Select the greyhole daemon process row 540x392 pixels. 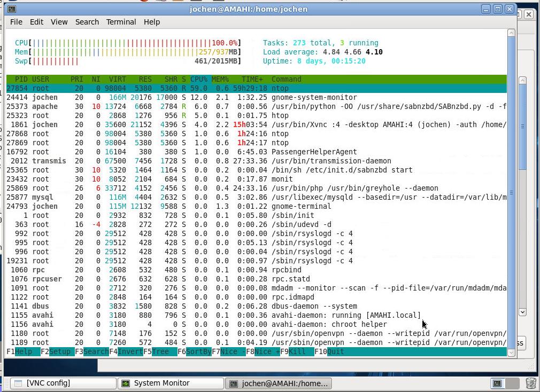pos(257,188)
